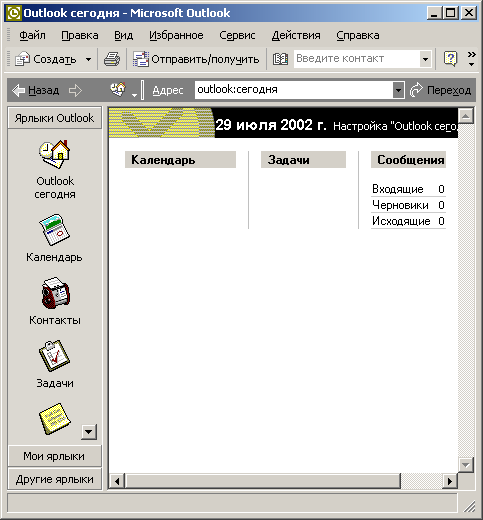The image size is (483, 520).
Task: Click in the Введите контакт field
Action: pyautogui.click(x=357, y=59)
